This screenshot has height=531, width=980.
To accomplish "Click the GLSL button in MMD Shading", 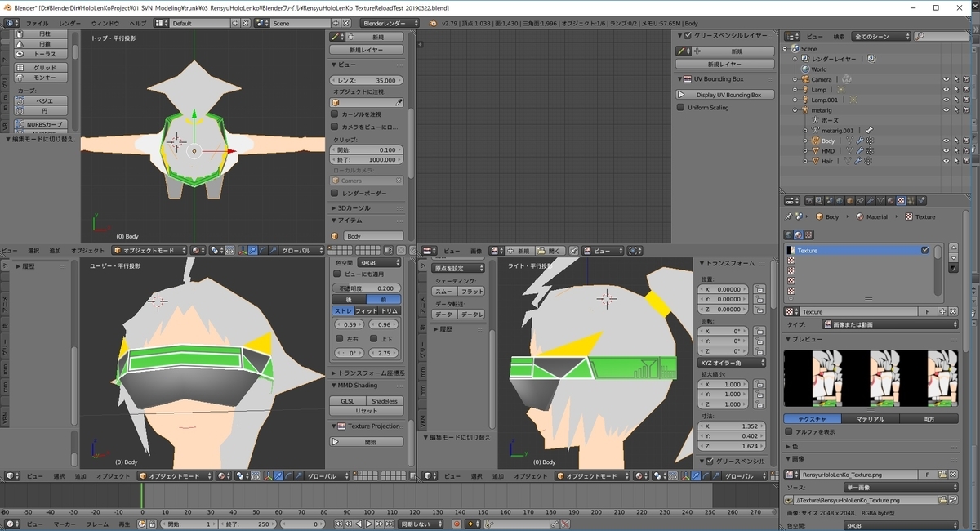I will coord(348,401).
